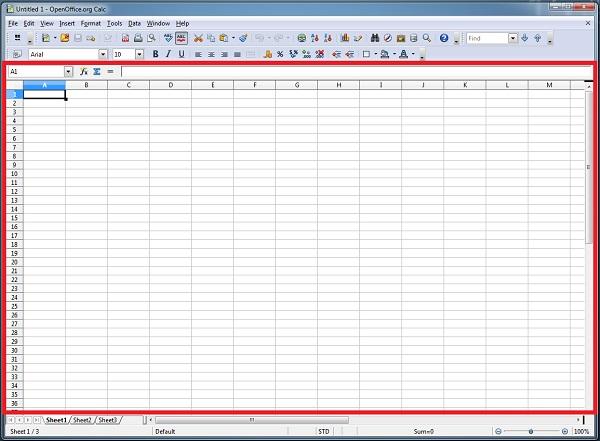Toggle bold formatting
Screen dimensions: 600x441
point(155,54)
